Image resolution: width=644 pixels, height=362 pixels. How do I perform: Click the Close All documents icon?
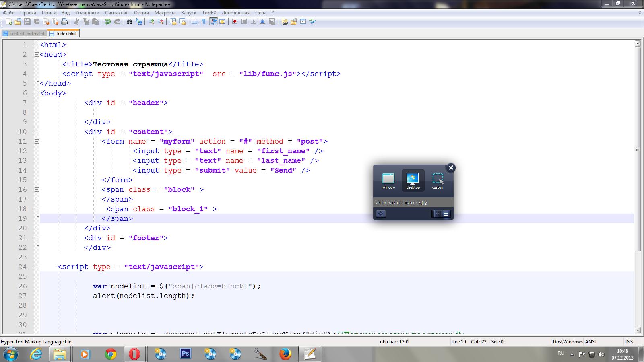(x=55, y=21)
